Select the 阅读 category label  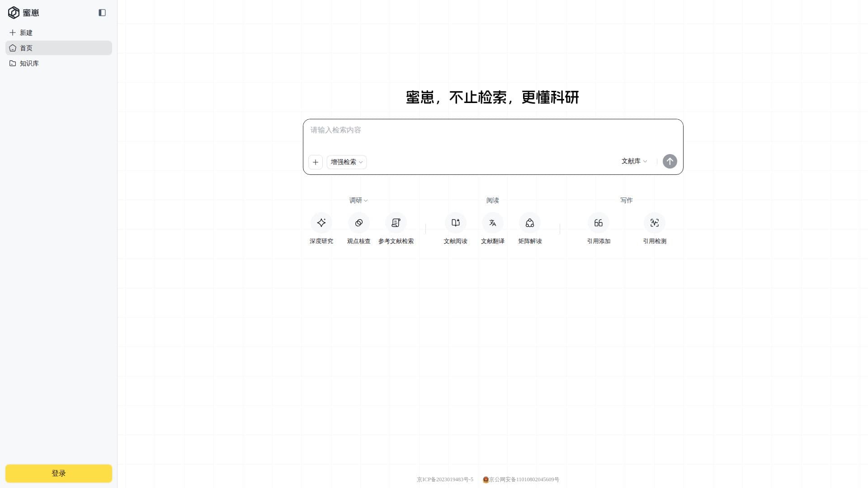click(493, 200)
